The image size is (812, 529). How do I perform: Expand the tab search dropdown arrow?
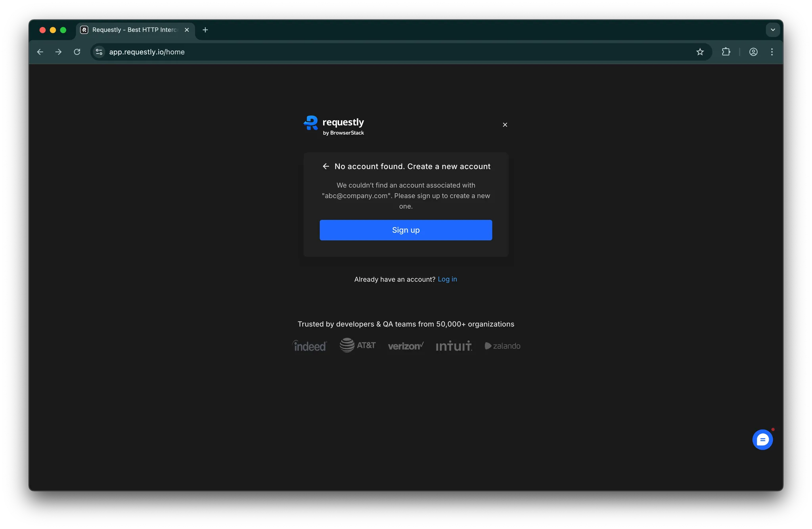coord(772,30)
